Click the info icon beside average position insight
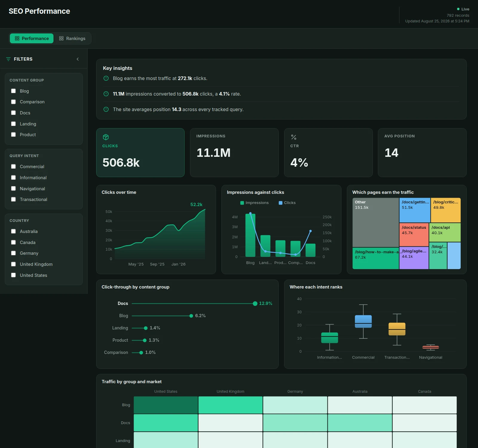Image resolution: width=478 pixels, height=448 pixels. (106, 109)
